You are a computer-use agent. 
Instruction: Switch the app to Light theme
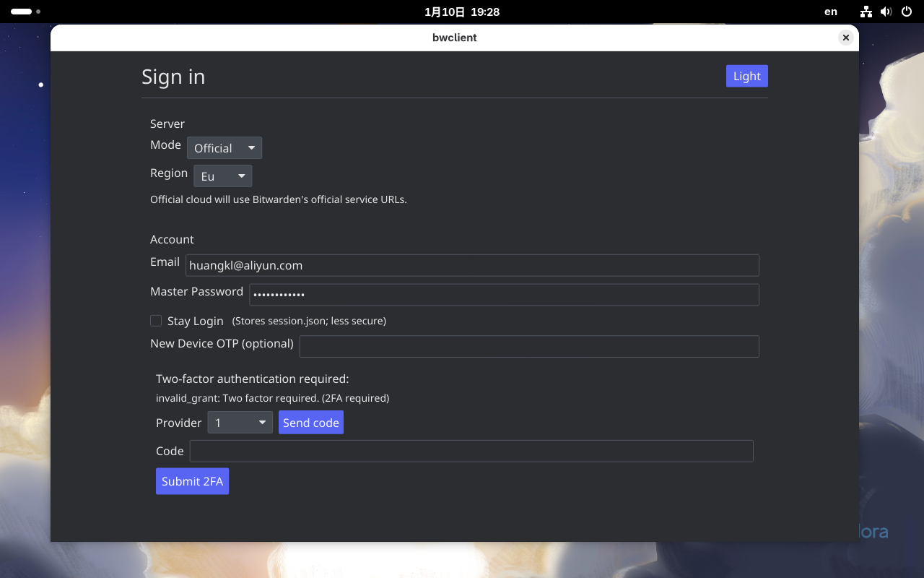[x=746, y=76]
